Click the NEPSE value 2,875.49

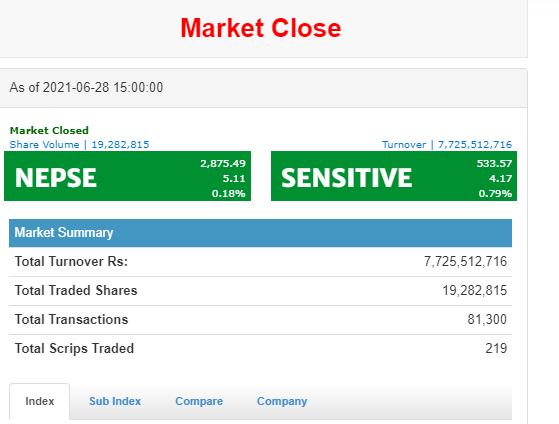223,164
